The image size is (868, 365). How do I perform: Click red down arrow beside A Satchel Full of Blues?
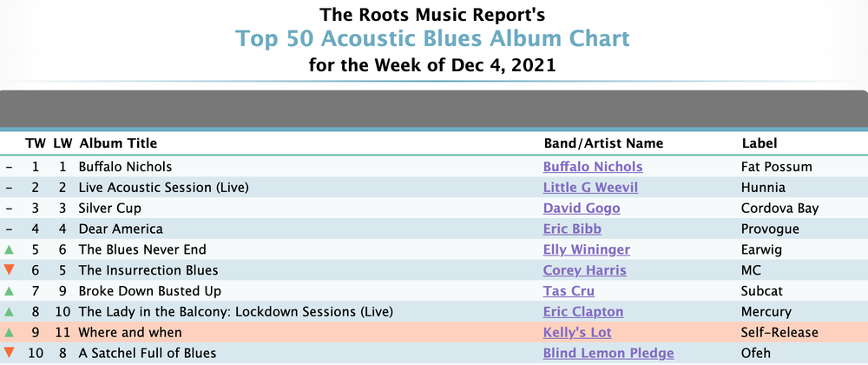point(9,352)
